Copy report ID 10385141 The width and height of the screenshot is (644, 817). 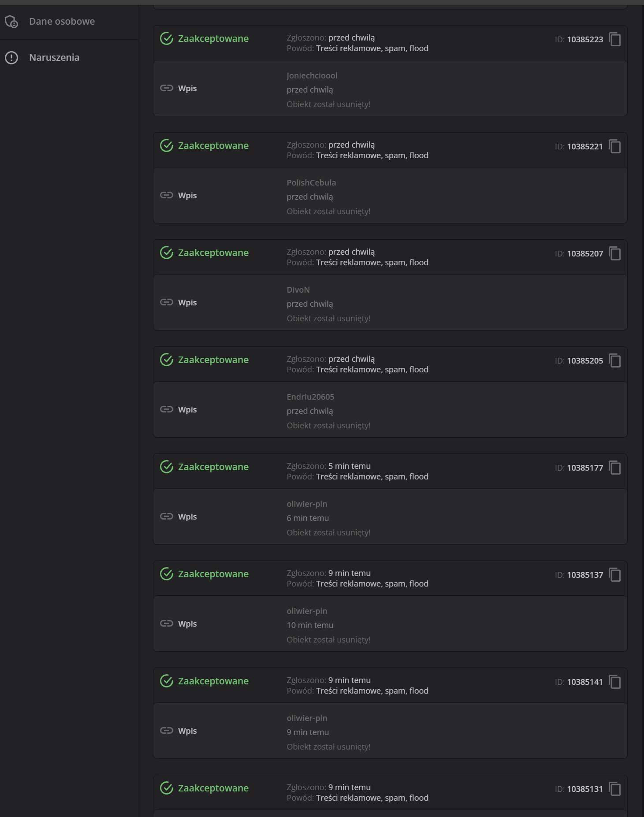coord(614,682)
